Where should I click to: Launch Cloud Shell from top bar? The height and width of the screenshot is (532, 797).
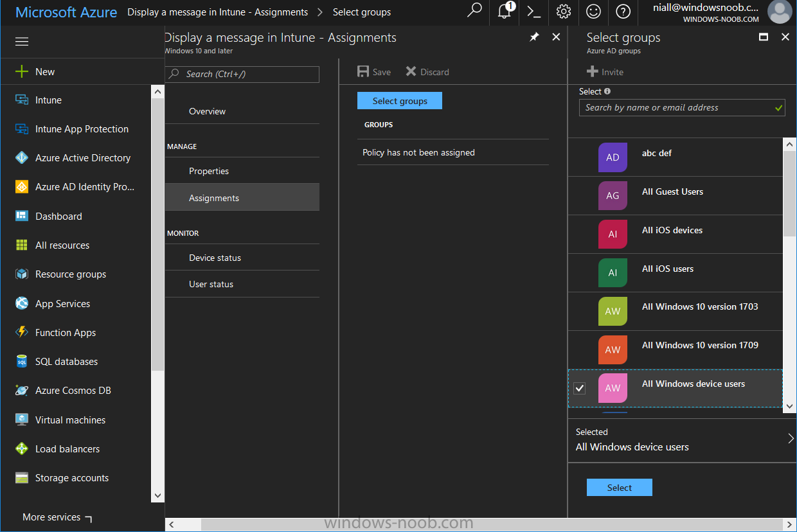coord(533,11)
